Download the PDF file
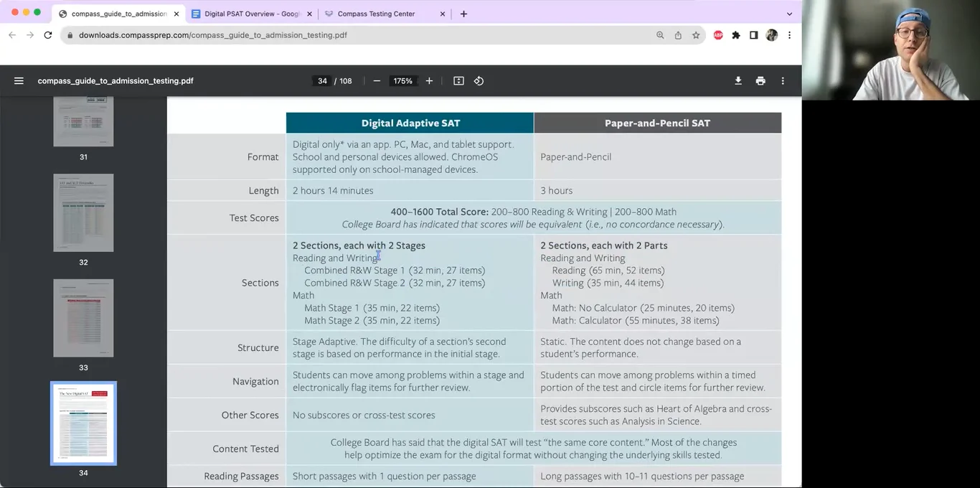The width and height of the screenshot is (980, 488). pos(738,81)
